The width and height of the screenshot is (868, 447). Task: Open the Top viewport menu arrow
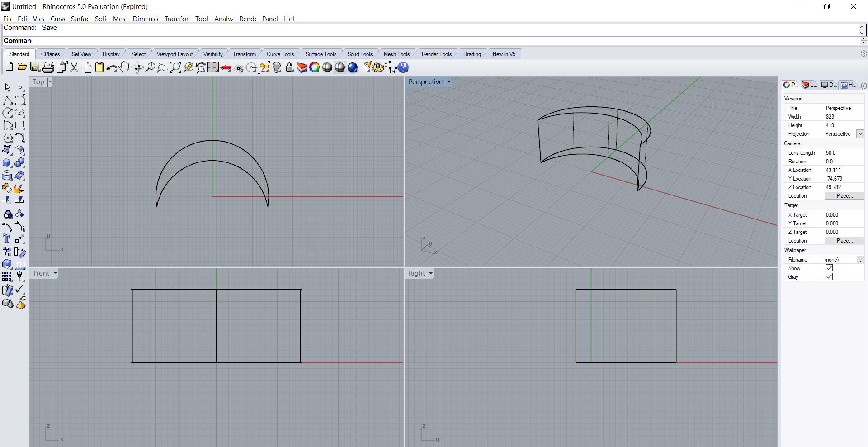50,82
